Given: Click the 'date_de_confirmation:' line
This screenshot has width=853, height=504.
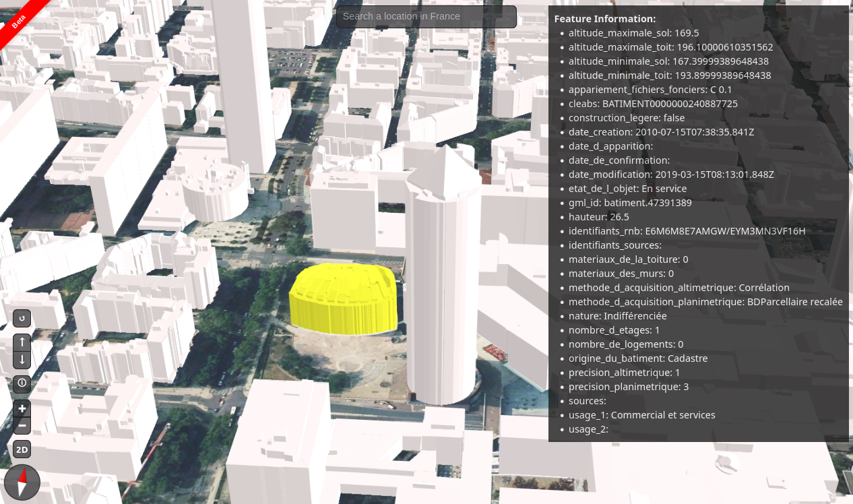Looking at the screenshot, I should [619, 160].
